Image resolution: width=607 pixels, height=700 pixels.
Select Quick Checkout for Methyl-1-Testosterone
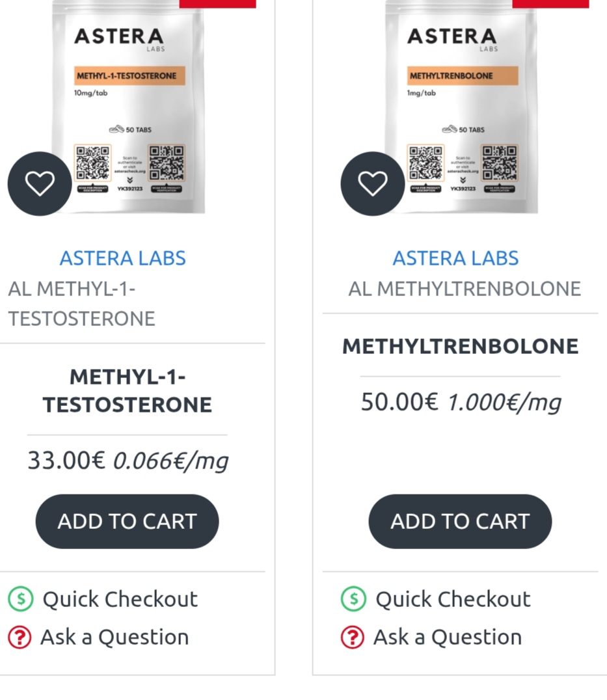pyautogui.click(x=120, y=599)
